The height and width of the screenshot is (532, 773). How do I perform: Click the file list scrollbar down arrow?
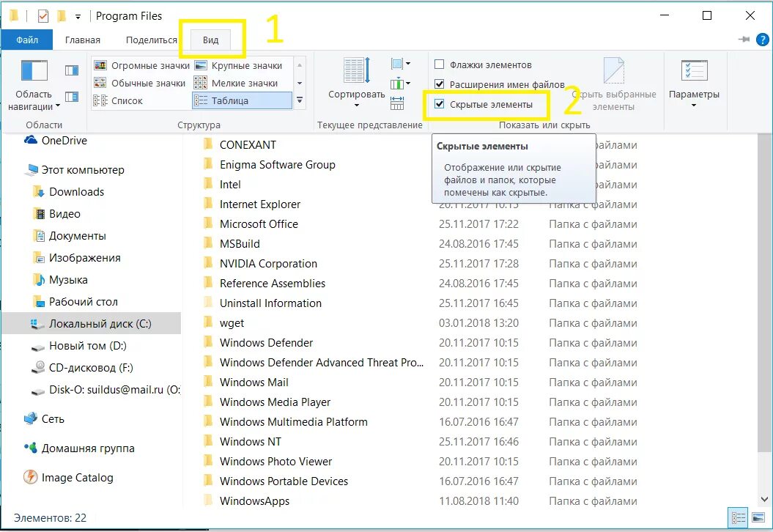pos(765,499)
